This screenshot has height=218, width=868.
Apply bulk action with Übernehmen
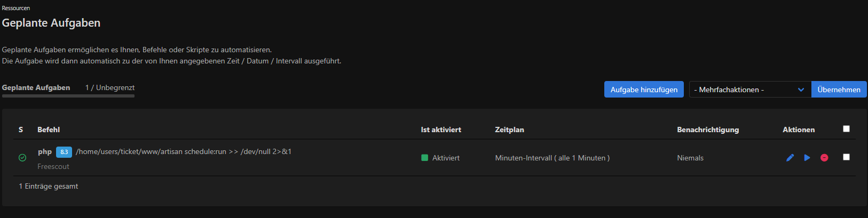coord(839,90)
